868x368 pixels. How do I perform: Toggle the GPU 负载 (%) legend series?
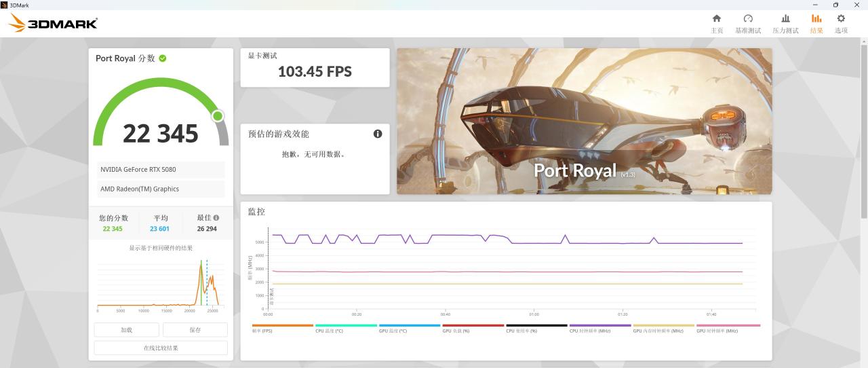(473, 329)
